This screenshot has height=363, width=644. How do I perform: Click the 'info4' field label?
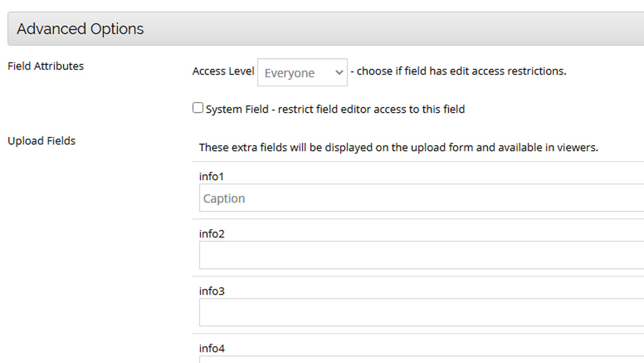coord(211,349)
